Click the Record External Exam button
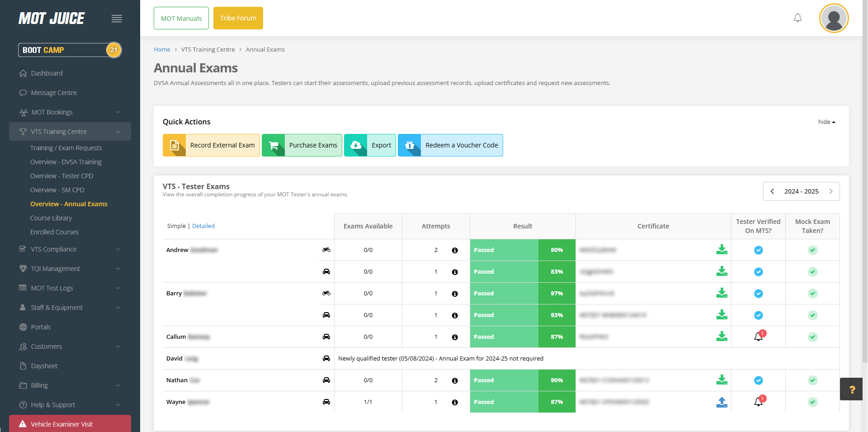This screenshot has width=868, height=432. click(x=211, y=145)
